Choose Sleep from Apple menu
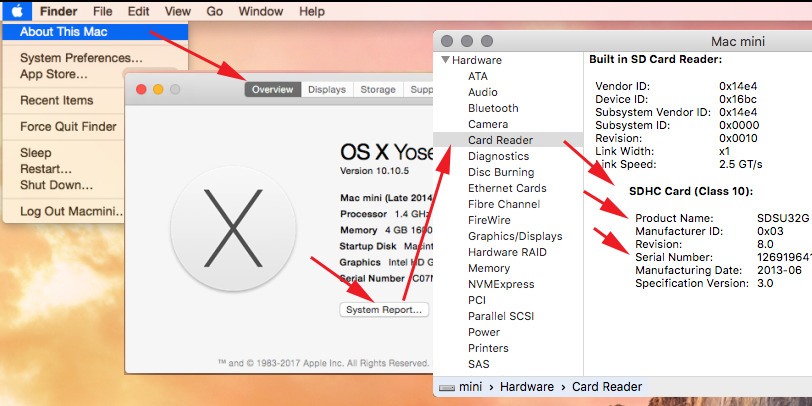The image size is (812, 406). pyautogui.click(x=36, y=153)
